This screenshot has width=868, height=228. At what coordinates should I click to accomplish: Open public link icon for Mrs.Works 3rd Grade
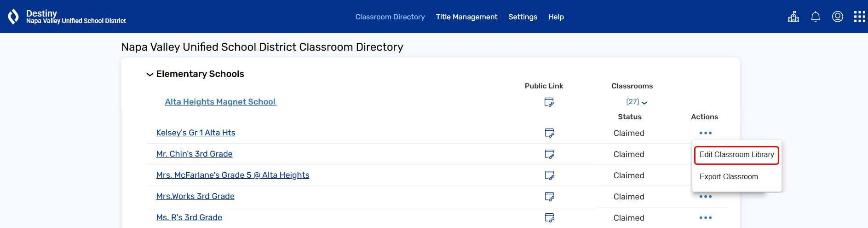[x=550, y=197]
